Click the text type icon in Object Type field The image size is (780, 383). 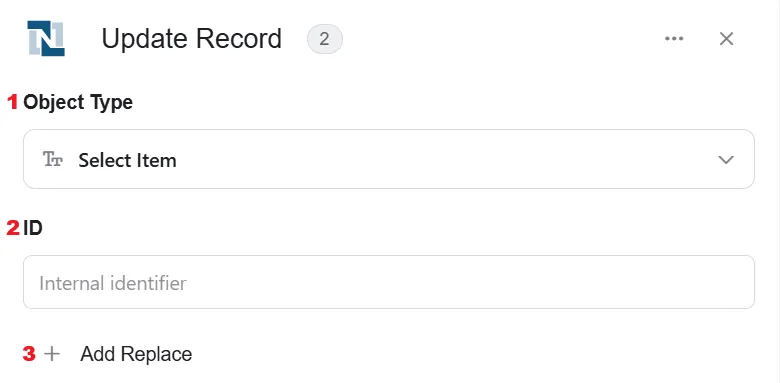(x=53, y=160)
